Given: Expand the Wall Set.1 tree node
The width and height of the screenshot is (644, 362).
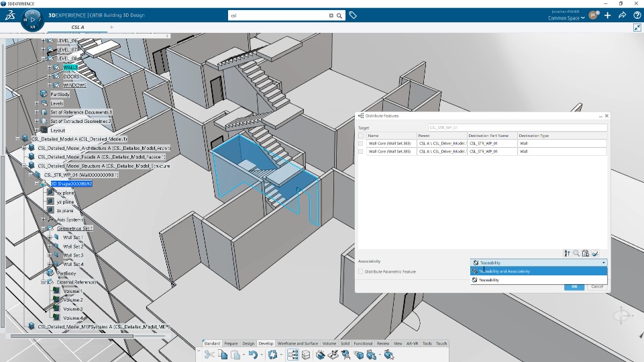Looking at the screenshot, I should point(50,237).
